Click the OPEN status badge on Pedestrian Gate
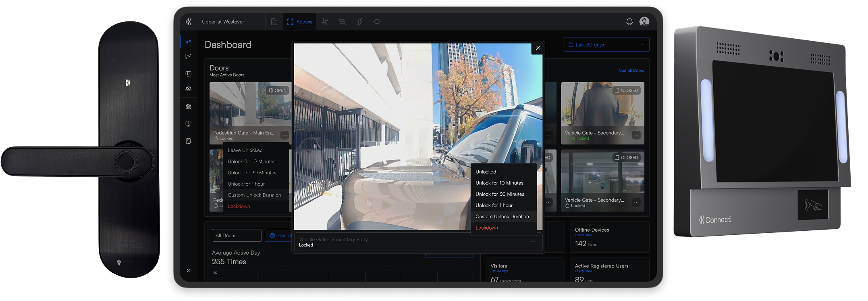This screenshot has width=868, height=301. 278,90
